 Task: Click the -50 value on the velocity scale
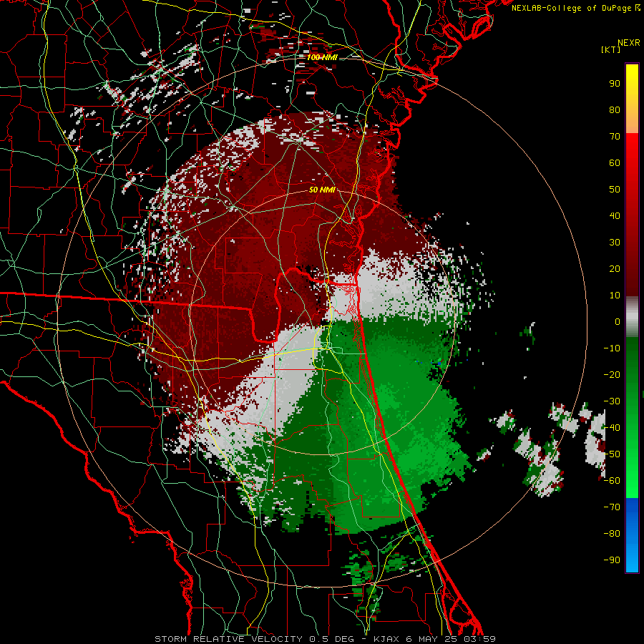click(x=612, y=454)
